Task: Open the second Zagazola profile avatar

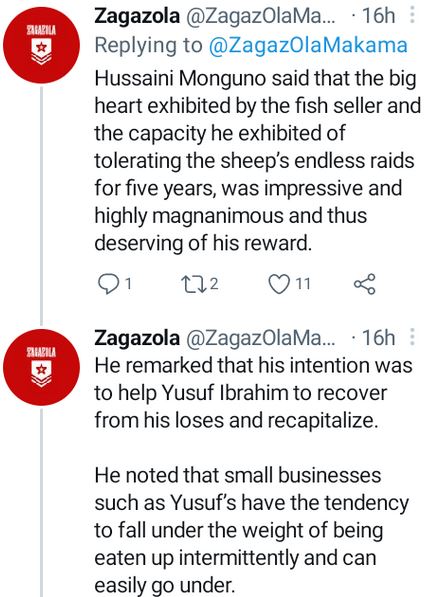Action: pyautogui.click(x=41, y=367)
